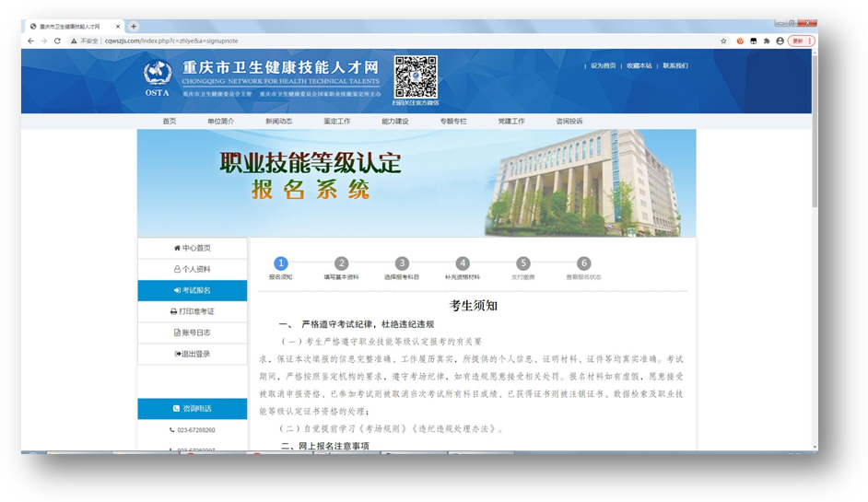Click step 6 circle 查看报名状态

click(x=583, y=263)
